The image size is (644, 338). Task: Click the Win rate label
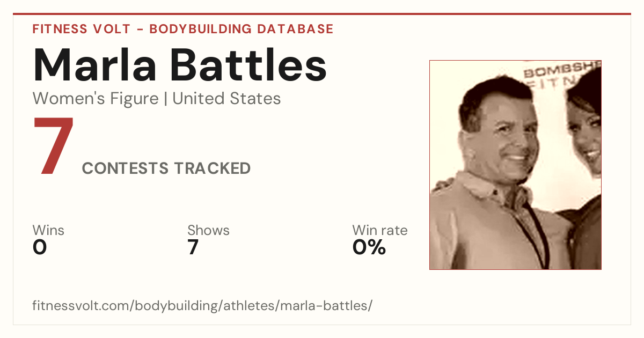tap(380, 230)
